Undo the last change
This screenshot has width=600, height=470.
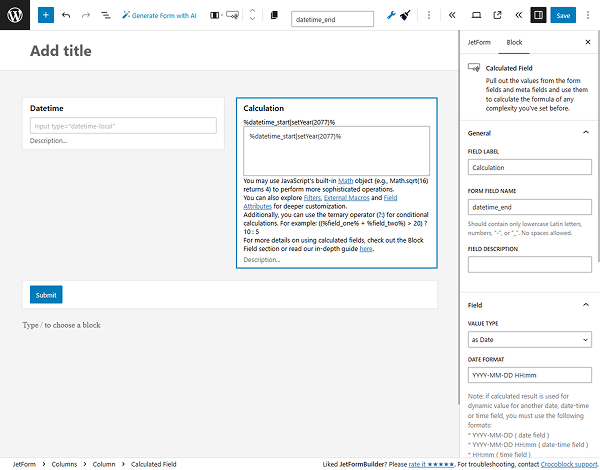(x=66, y=16)
